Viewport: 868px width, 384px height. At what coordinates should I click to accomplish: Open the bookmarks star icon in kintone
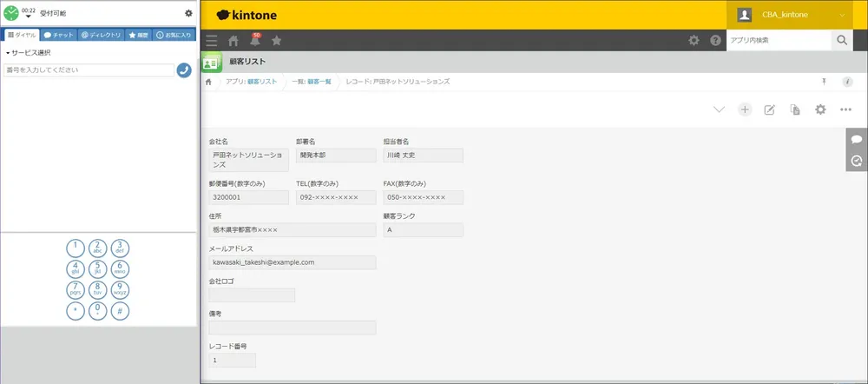pos(277,40)
